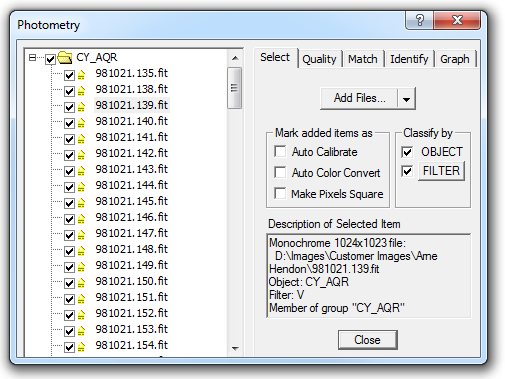Image resolution: width=505 pixels, height=379 pixels.
Task: Open the Add Files dropdown arrow
Action: tap(406, 99)
